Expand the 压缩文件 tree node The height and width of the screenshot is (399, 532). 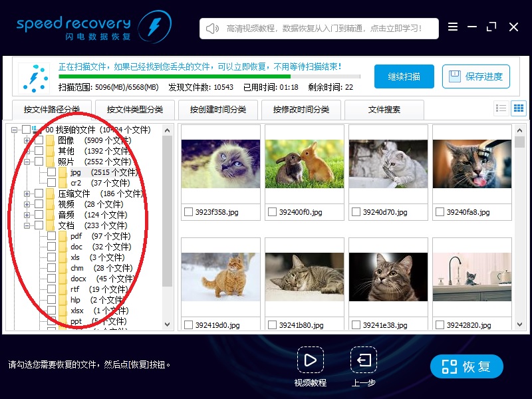click(26, 193)
